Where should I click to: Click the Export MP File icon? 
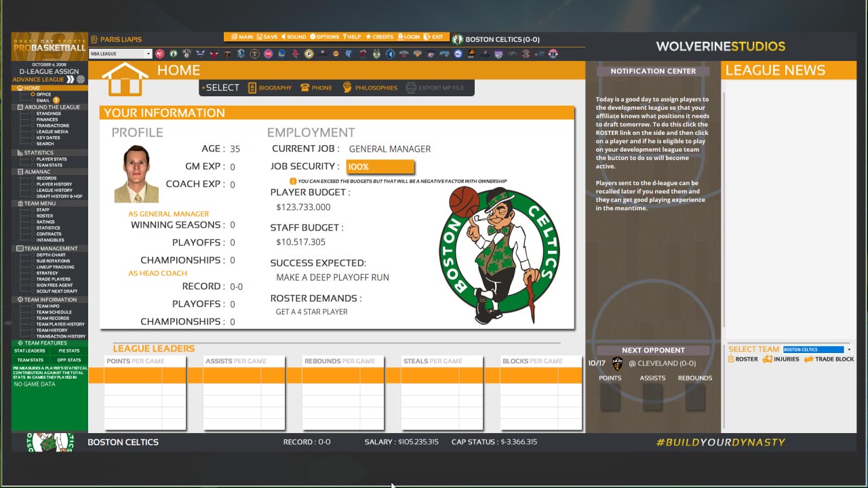[410, 87]
